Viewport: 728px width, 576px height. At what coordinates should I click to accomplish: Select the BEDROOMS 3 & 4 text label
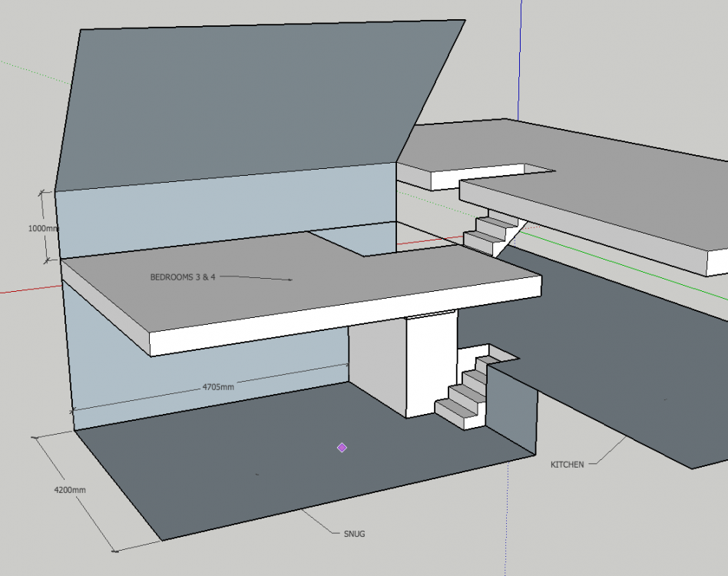(183, 277)
